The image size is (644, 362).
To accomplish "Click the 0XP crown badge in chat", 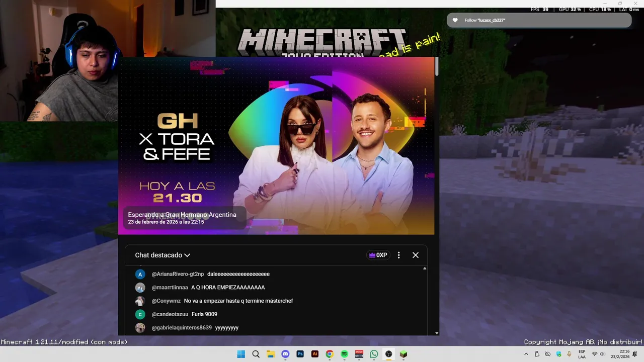I will point(378,255).
